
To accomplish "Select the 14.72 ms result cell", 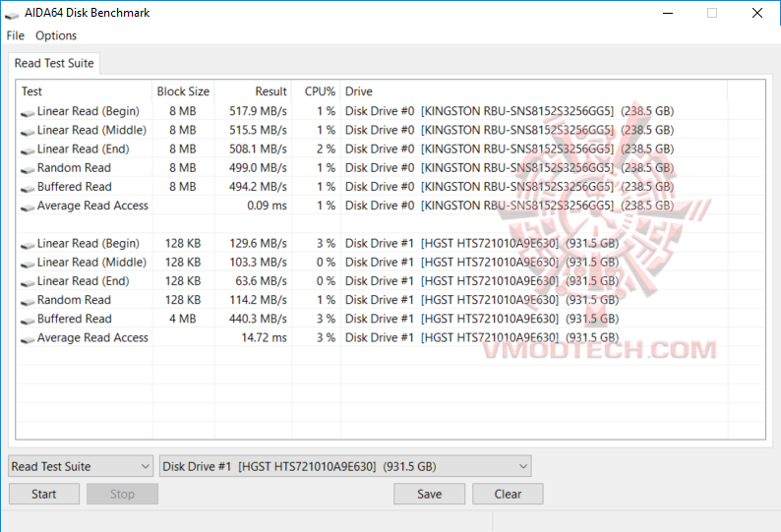I will (264, 337).
